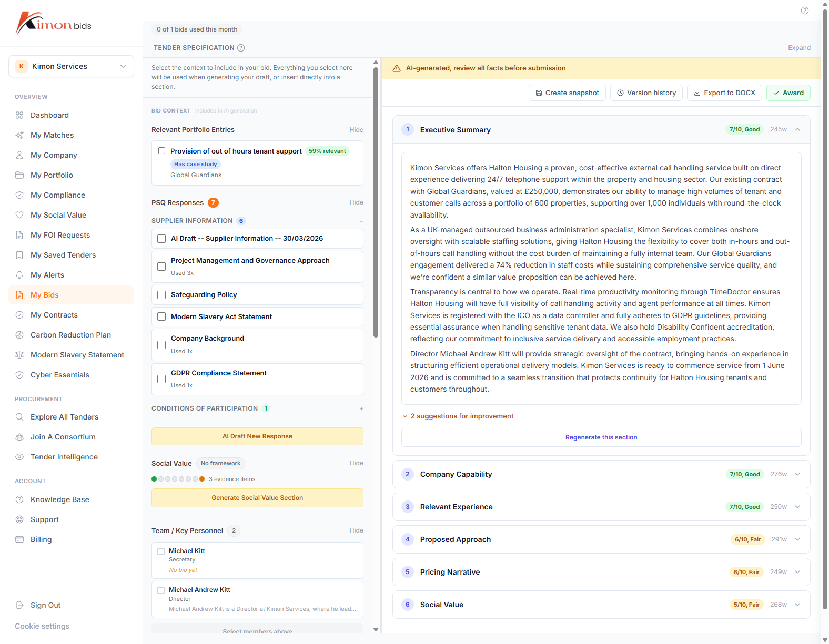The image size is (829, 644).
Task: Open My Saved Tenders bookmark icon
Action: (19, 255)
